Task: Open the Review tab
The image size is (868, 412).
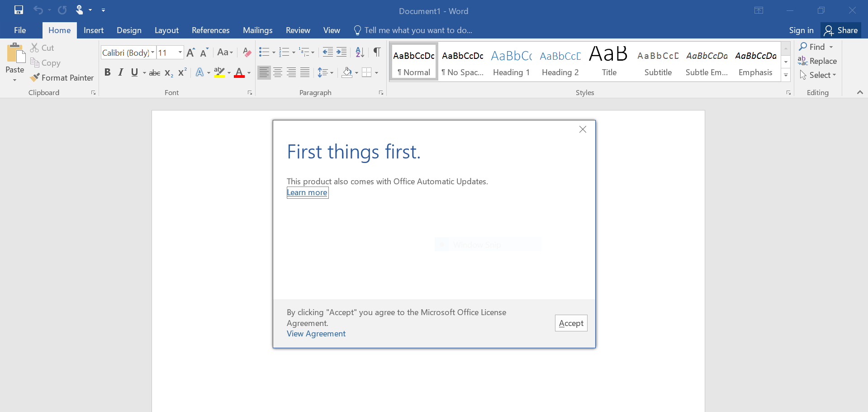Action: coord(298,30)
